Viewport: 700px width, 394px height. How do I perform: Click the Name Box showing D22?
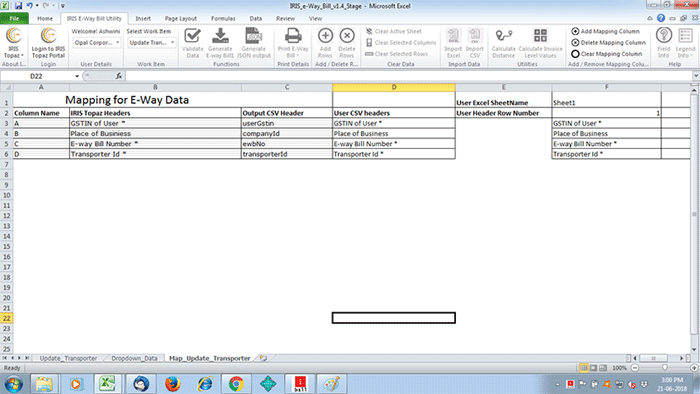pyautogui.click(x=37, y=76)
